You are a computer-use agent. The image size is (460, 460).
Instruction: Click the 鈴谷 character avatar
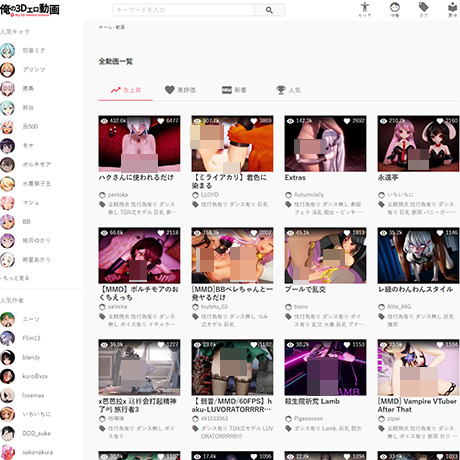[7, 108]
